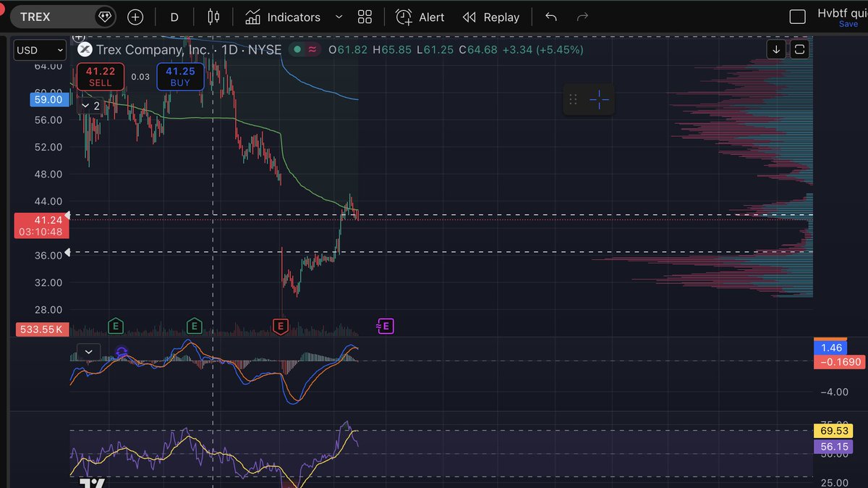Screen dimensions: 868x488
Task: Open the Indicators dialog
Action: pos(282,17)
